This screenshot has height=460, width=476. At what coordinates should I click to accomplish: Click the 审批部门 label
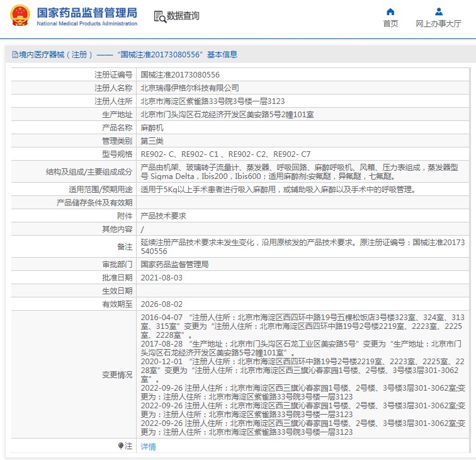(117, 265)
